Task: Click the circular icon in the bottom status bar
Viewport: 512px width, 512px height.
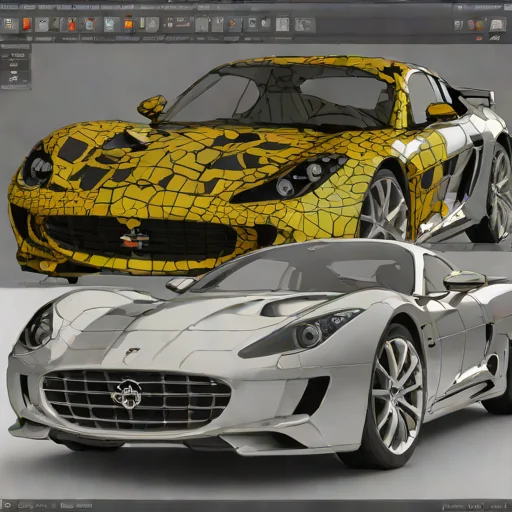Action: (8, 505)
